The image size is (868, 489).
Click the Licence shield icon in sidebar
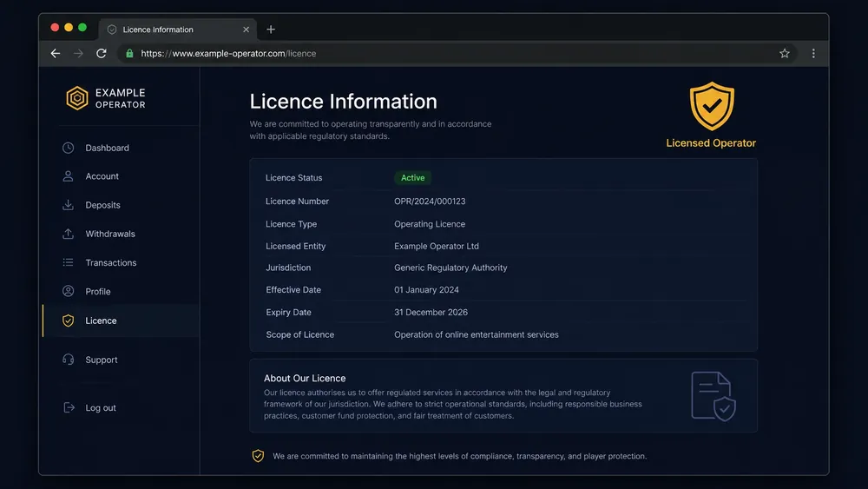(68, 320)
